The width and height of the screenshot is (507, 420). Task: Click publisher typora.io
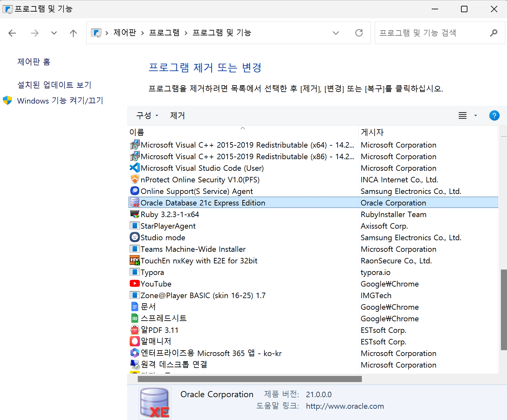click(375, 272)
